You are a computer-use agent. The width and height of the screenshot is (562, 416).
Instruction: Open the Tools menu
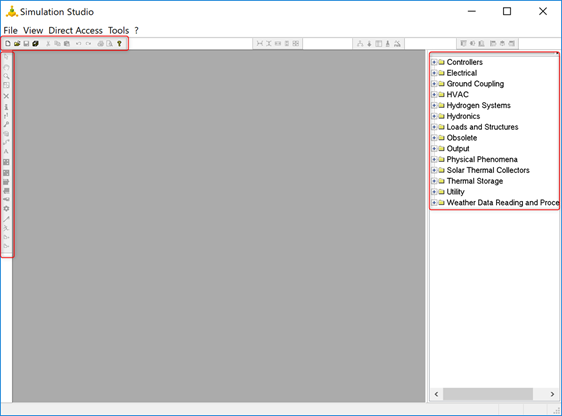[118, 30]
